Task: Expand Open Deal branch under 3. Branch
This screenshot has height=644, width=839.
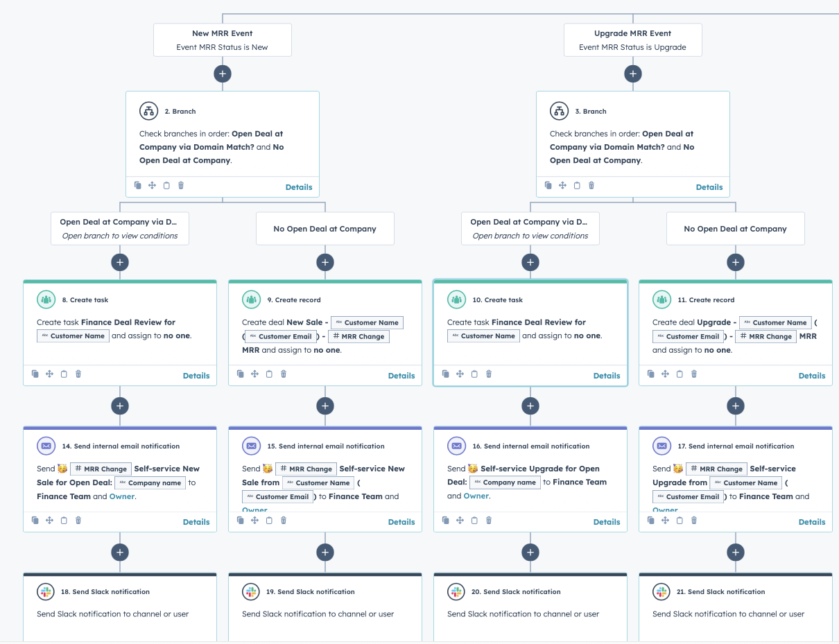Action: pyautogui.click(x=530, y=229)
